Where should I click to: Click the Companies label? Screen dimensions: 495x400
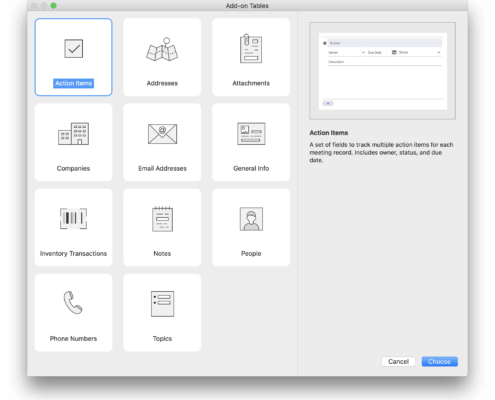point(73,168)
